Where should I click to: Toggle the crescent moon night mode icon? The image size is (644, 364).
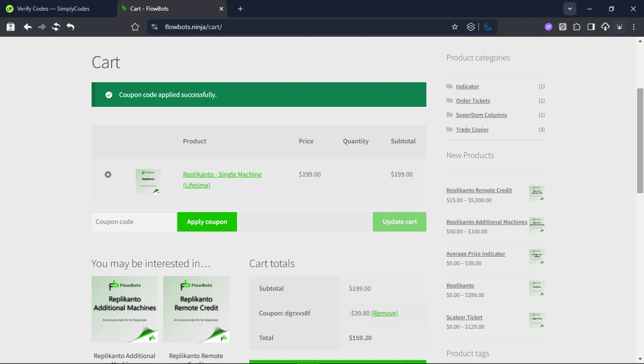pyautogui.click(x=488, y=27)
